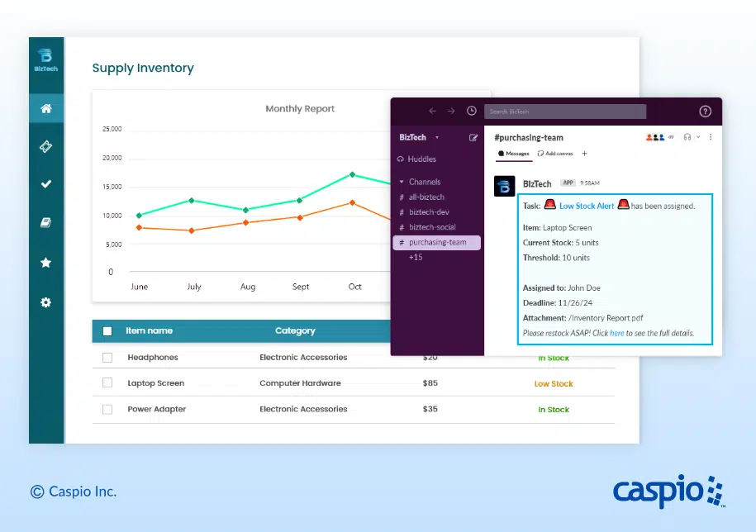Image resolution: width=756 pixels, height=532 pixels.
Task: Collapse the Channels section
Action: pos(402,182)
